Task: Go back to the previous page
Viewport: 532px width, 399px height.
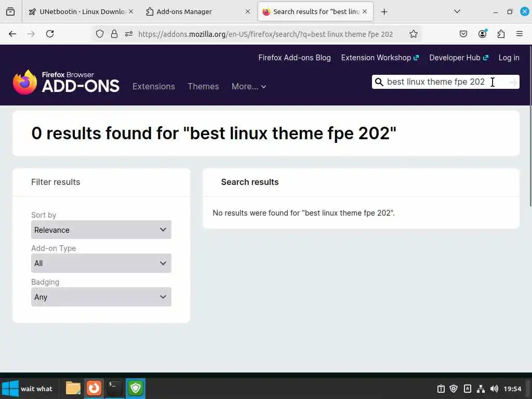Action: pyautogui.click(x=12, y=34)
